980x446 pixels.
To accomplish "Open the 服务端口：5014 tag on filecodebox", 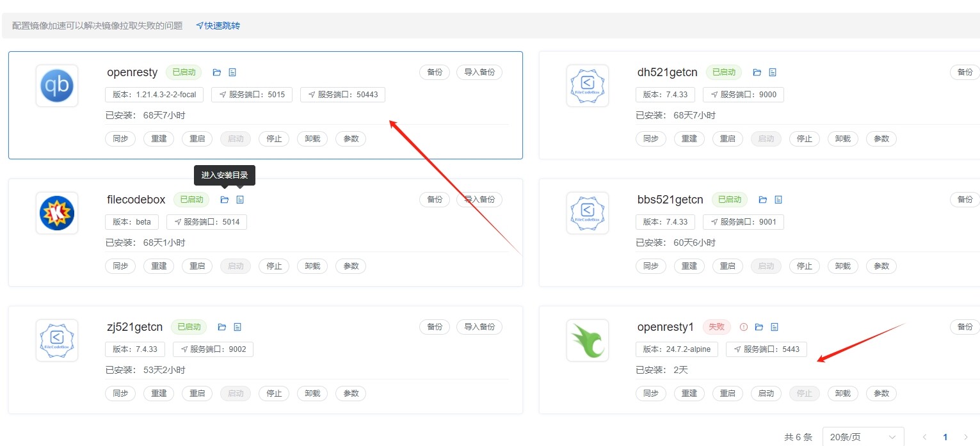I will (x=207, y=222).
